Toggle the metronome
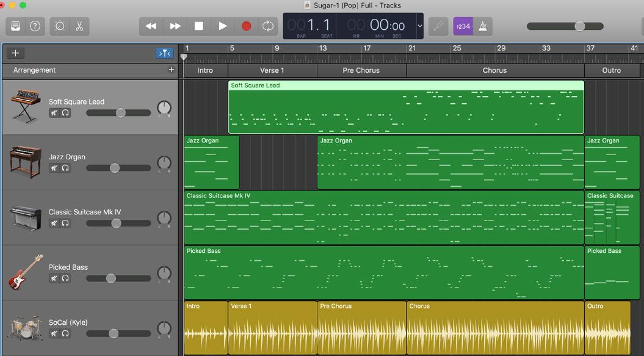Screen dimensions: 644x356 click(482, 26)
